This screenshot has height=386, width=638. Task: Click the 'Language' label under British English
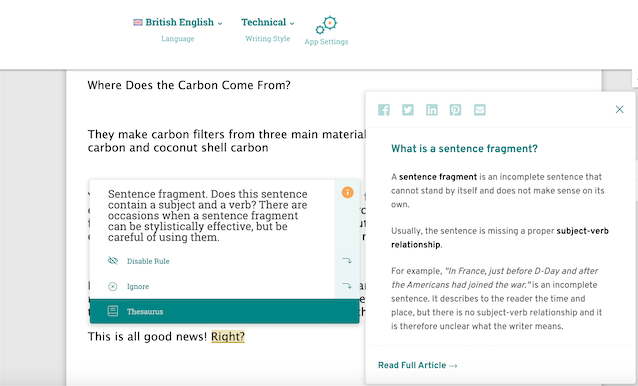tap(178, 39)
